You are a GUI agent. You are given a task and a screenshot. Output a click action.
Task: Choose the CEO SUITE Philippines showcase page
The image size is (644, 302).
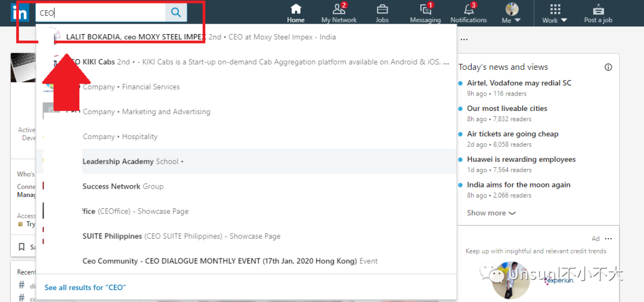pyautogui.click(x=181, y=236)
